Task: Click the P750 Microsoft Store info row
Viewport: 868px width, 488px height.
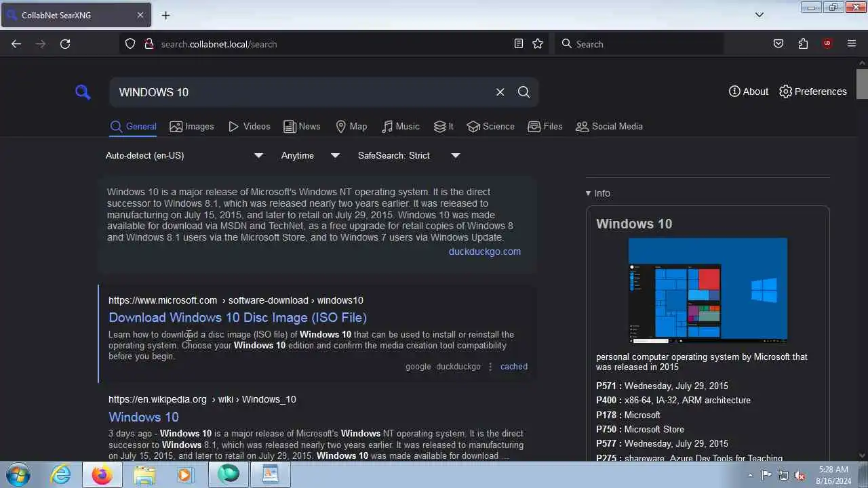Action: (640, 429)
